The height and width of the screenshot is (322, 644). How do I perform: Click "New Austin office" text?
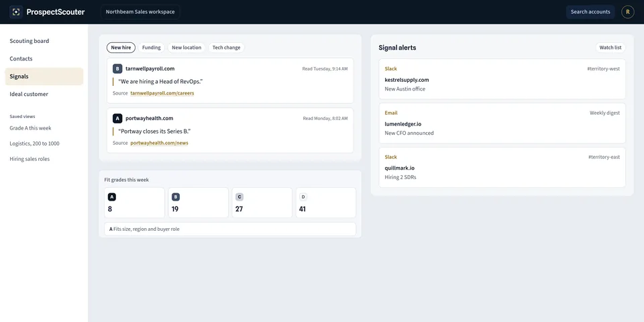405,89
